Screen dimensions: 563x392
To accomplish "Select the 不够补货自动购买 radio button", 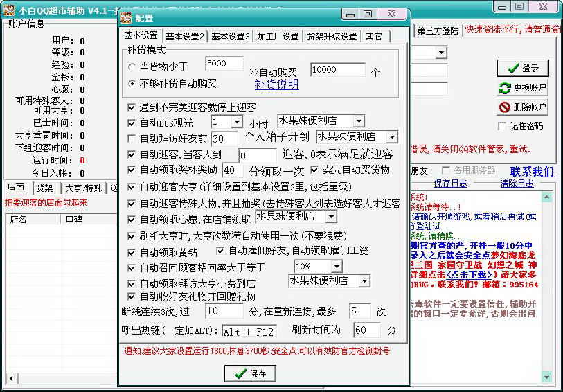I will (x=132, y=84).
